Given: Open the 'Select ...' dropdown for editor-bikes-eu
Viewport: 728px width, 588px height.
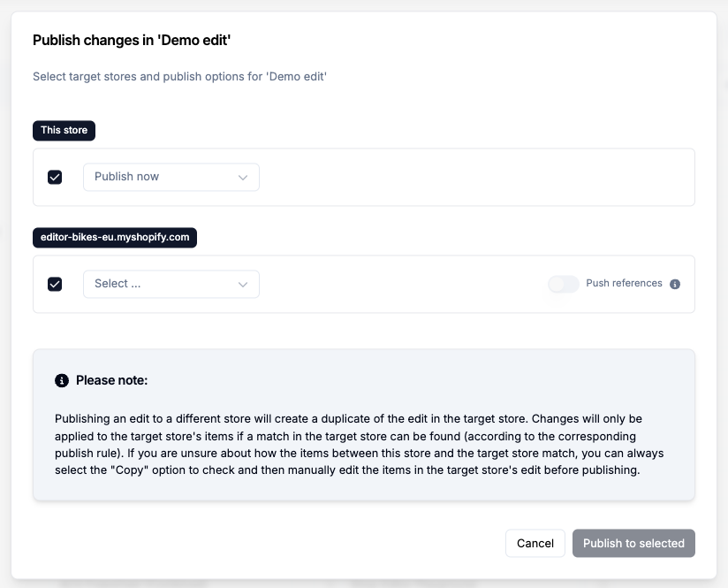Looking at the screenshot, I should 171,284.
